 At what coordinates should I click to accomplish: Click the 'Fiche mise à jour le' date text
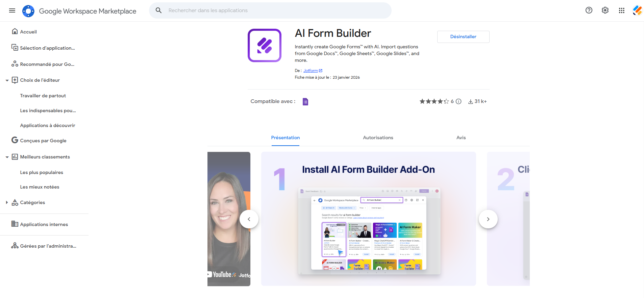pyautogui.click(x=327, y=77)
